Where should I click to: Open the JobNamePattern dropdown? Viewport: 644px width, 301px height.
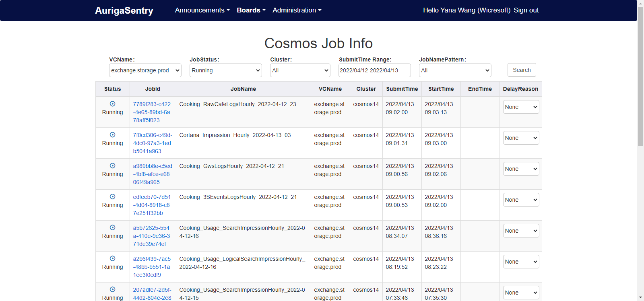pos(455,70)
